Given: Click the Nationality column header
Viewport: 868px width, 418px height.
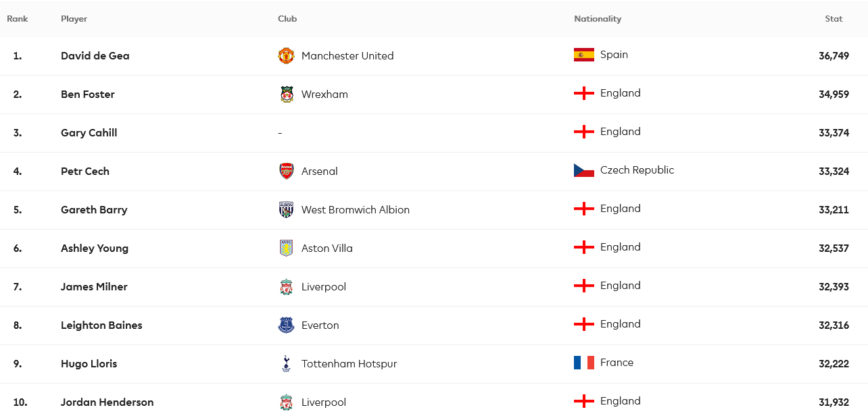Looking at the screenshot, I should tap(598, 19).
